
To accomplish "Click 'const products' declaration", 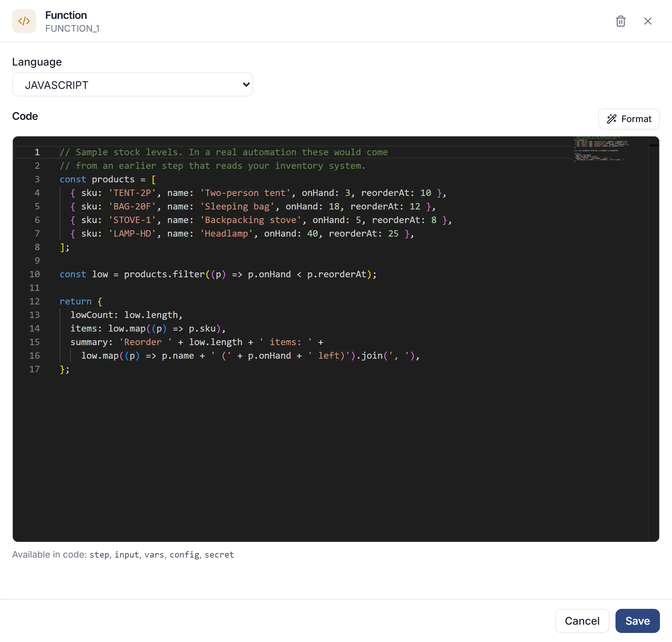I will tap(97, 179).
